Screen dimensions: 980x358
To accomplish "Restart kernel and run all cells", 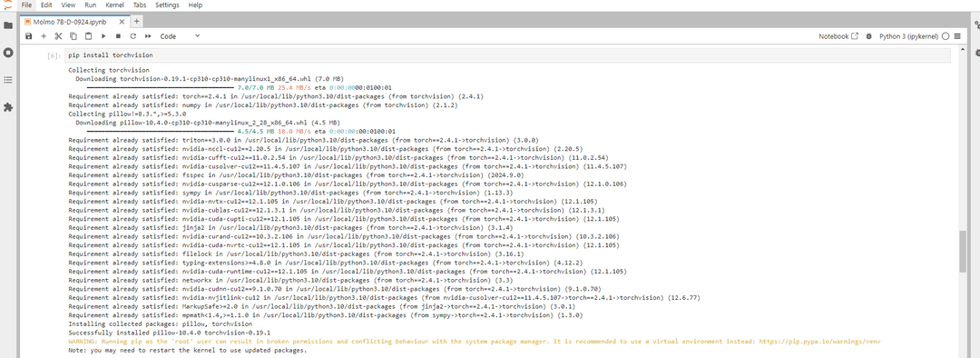I will pyautogui.click(x=148, y=36).
